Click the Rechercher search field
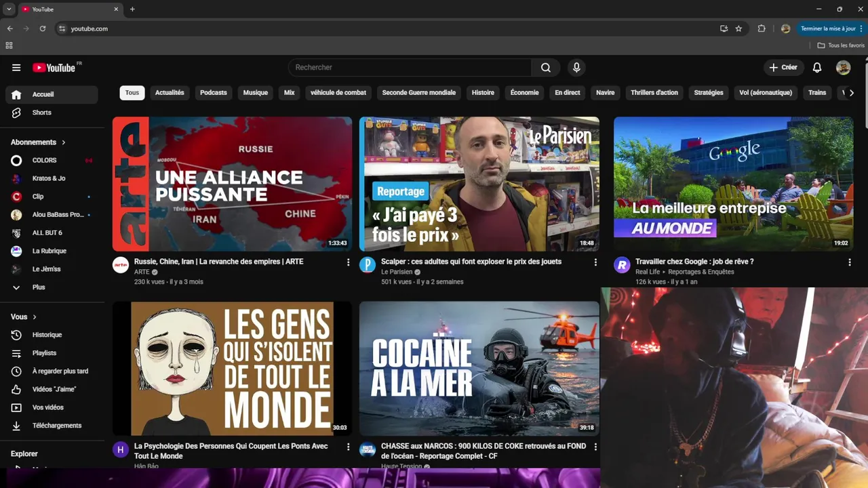The width and height of the screenshot is (868, 488). pos(410,67)
